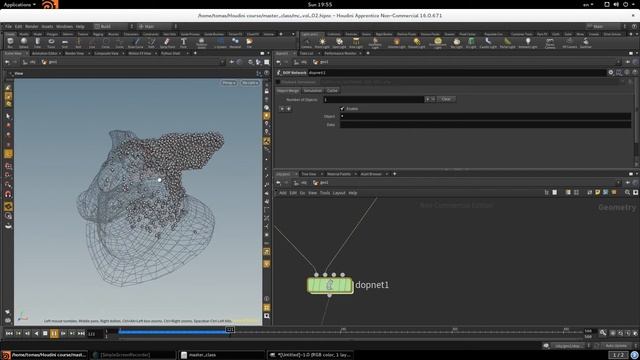Click the Clear button
The height and width of the screenshot is (360, 640).
pyautogui.click(x=446, y=99)
